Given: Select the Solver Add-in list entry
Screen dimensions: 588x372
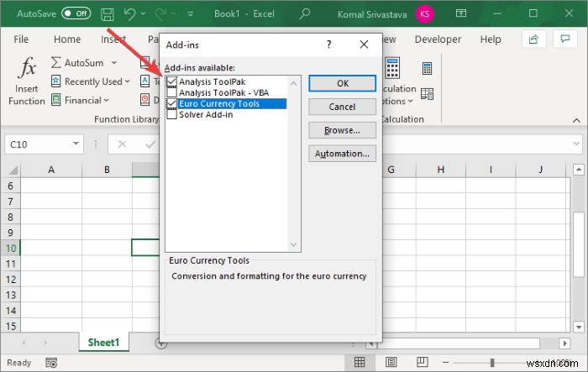Looking at the screenshot, I should (x=206, y=114).
